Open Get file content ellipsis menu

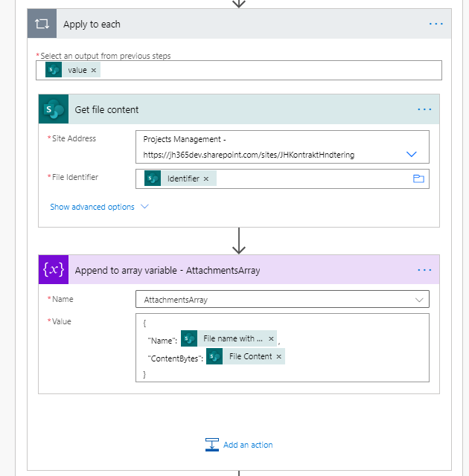tap(424, 109)
